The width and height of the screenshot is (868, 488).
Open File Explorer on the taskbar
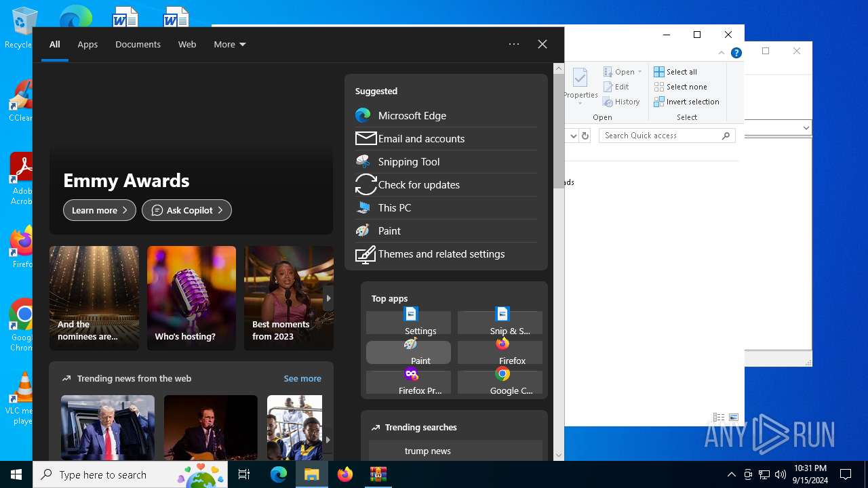tap(311, 474)
